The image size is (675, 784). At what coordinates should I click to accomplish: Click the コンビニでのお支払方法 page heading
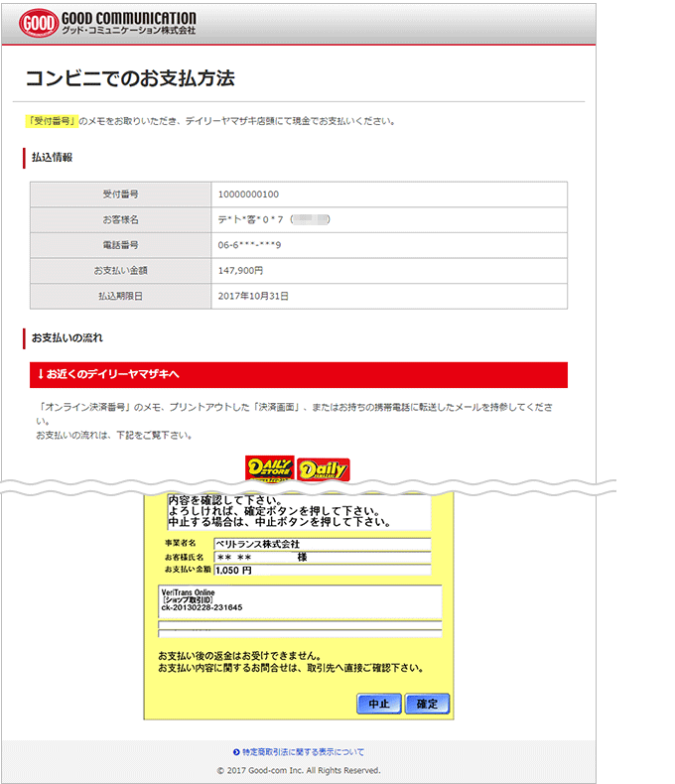(130, 77)
